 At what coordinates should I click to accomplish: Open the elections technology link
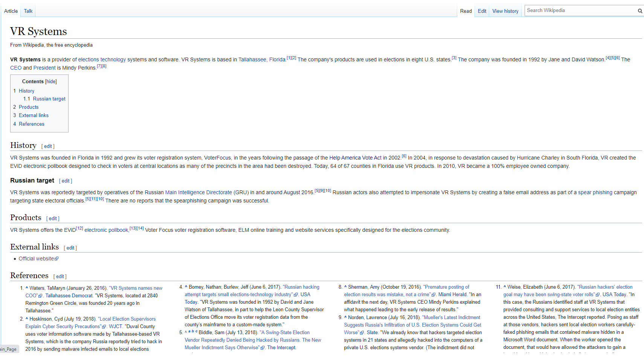[x=102, y=59]
